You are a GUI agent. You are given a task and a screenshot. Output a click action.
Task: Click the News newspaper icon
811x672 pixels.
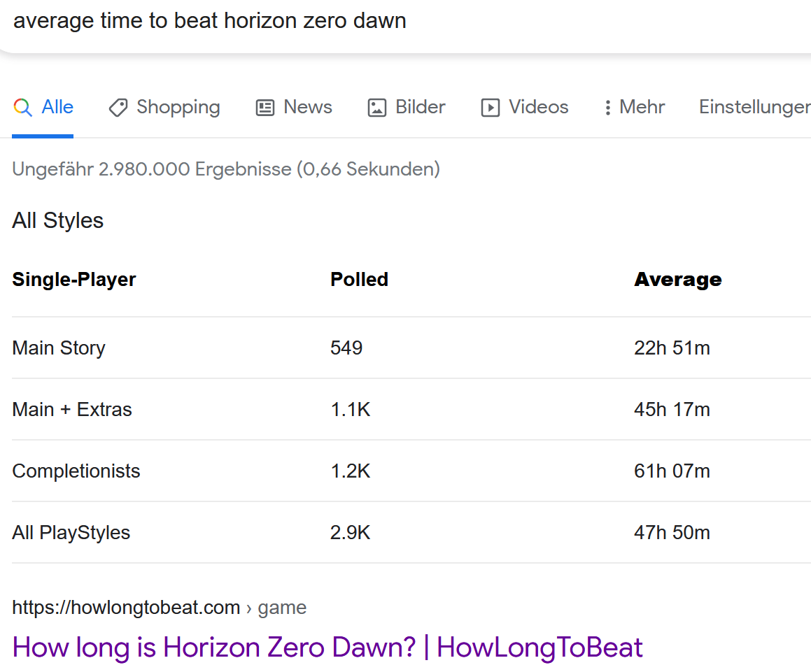tap(265, 108)
